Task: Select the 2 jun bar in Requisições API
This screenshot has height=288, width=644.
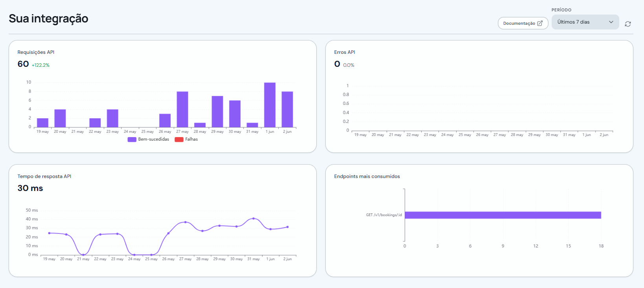Action: (287, 109)
